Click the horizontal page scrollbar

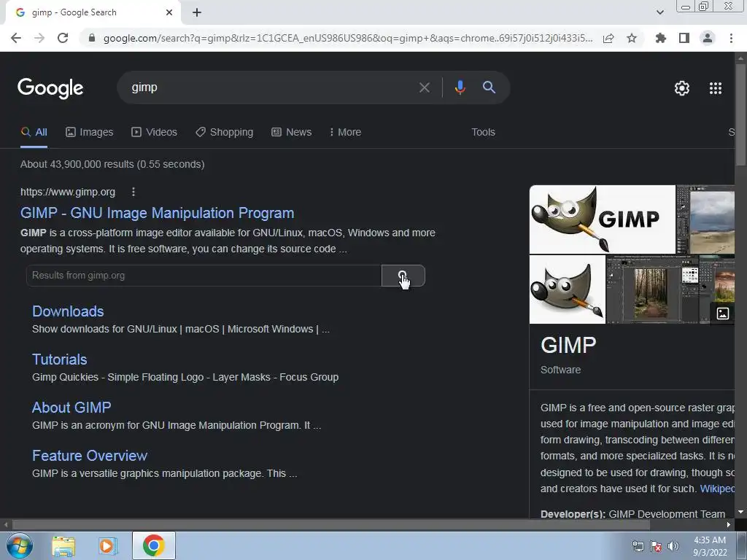pyautogui.click(x=331, y=525)
